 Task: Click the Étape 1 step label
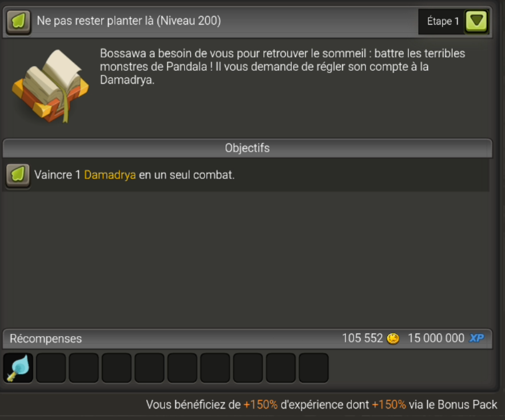click(x=443, y=21)
